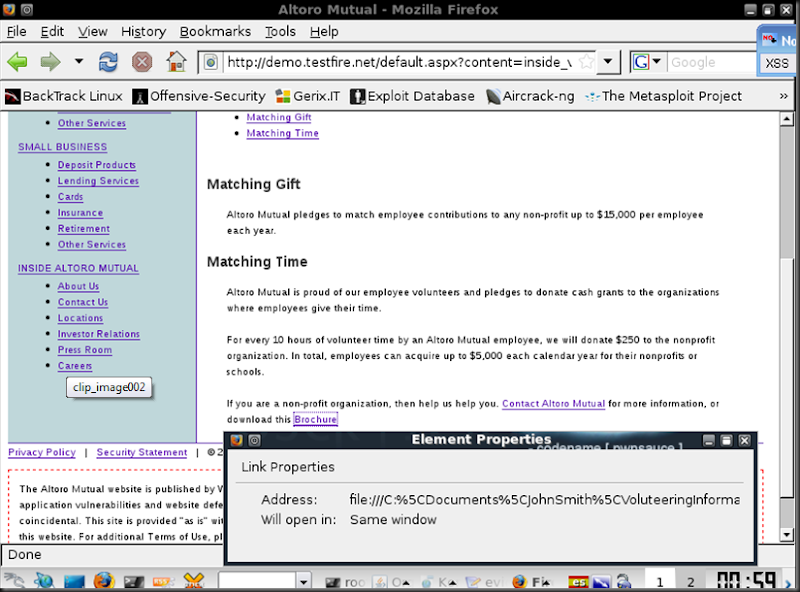Image resolution: width=800 pixels, height=592 pixels.
Task: Click the site identity icon in address bar
Action: pos(211,62)
